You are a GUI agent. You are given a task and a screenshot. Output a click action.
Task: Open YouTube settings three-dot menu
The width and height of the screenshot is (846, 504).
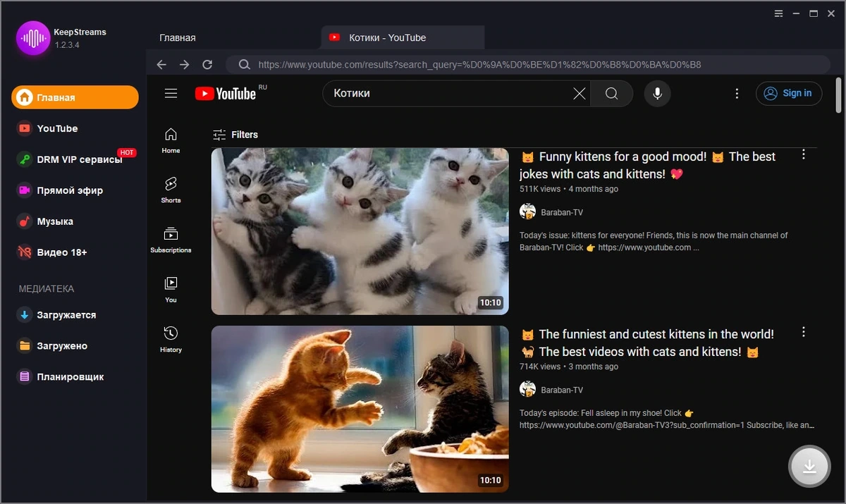pyautogui.click(x=737, y=93)
